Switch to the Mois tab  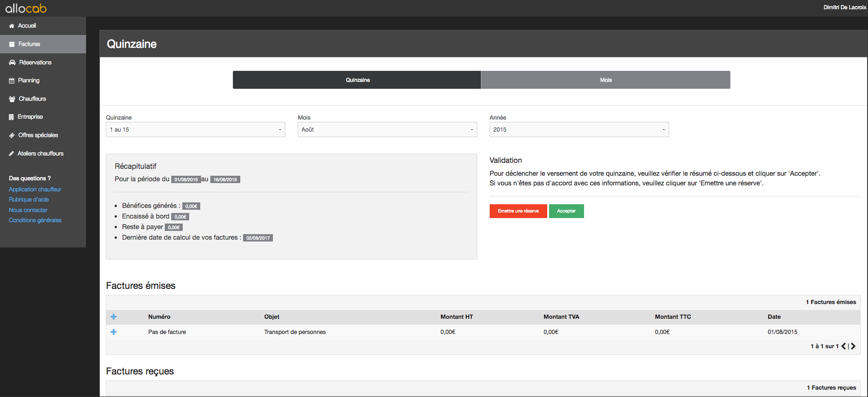606,80
